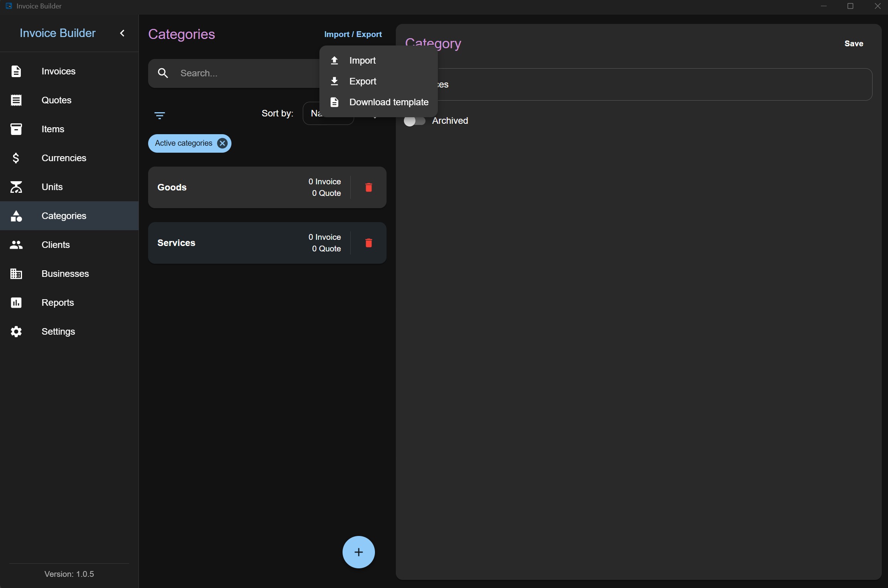
Task: Choose Export from the menu
Action: (378, 81)
